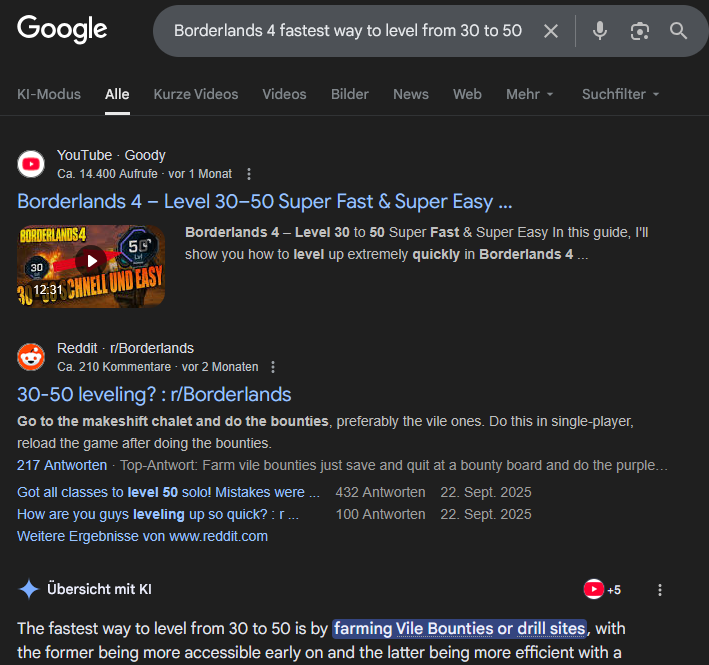The height and width of the screenshot is (665, 709).
Task: Click the 100 Antworten text
Action: tap(380, 514)
